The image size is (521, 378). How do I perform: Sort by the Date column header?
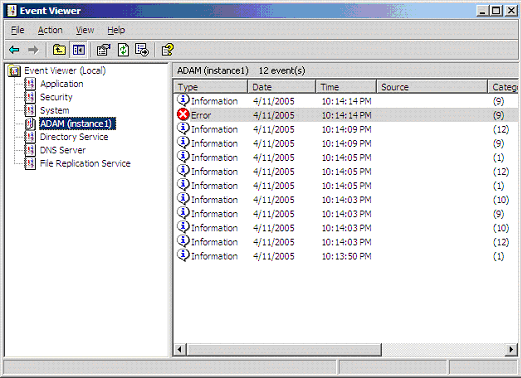point(282,87)
